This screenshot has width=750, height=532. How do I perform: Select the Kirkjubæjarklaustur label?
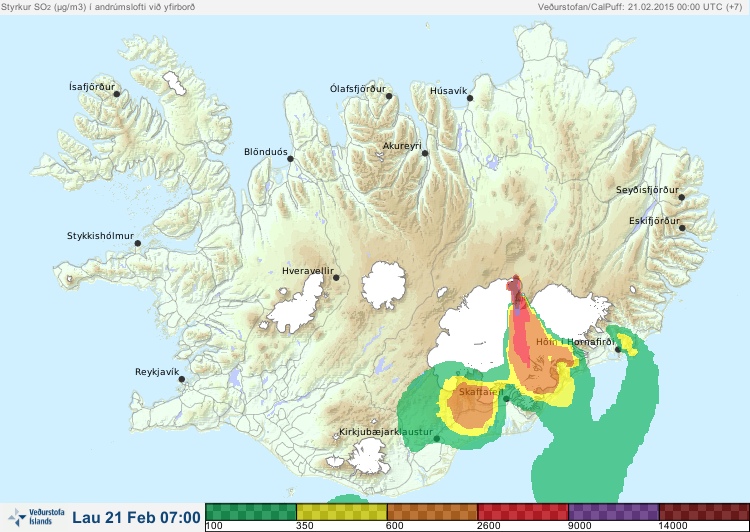coord(386,432)
